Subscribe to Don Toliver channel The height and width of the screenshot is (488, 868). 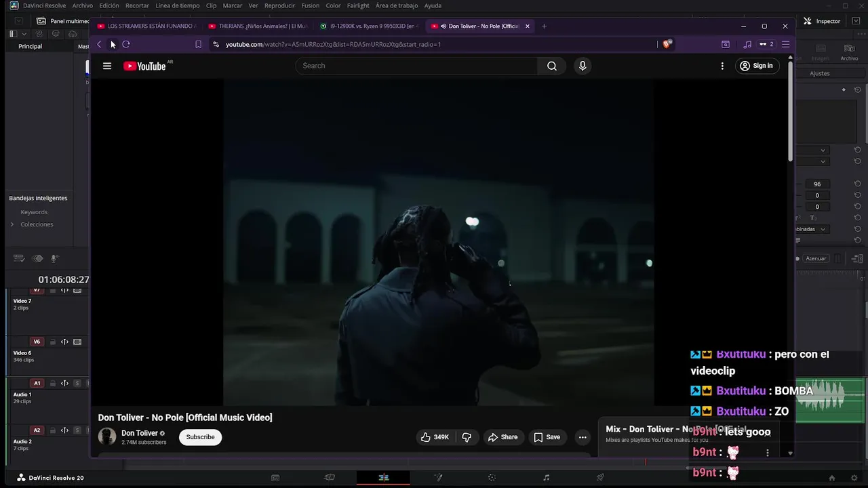tap(201, 437)
